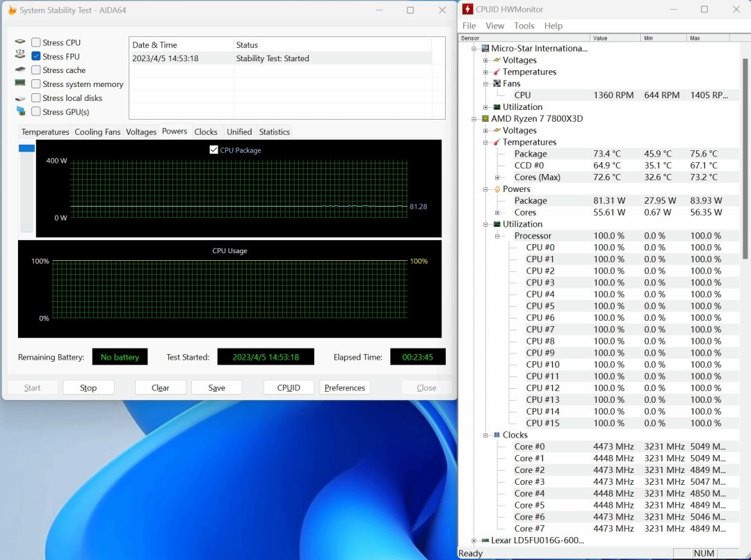Click the CPUID HWMonitor lightning logo icon
Screen dimensions: 751x560
(x=468, y=10)
